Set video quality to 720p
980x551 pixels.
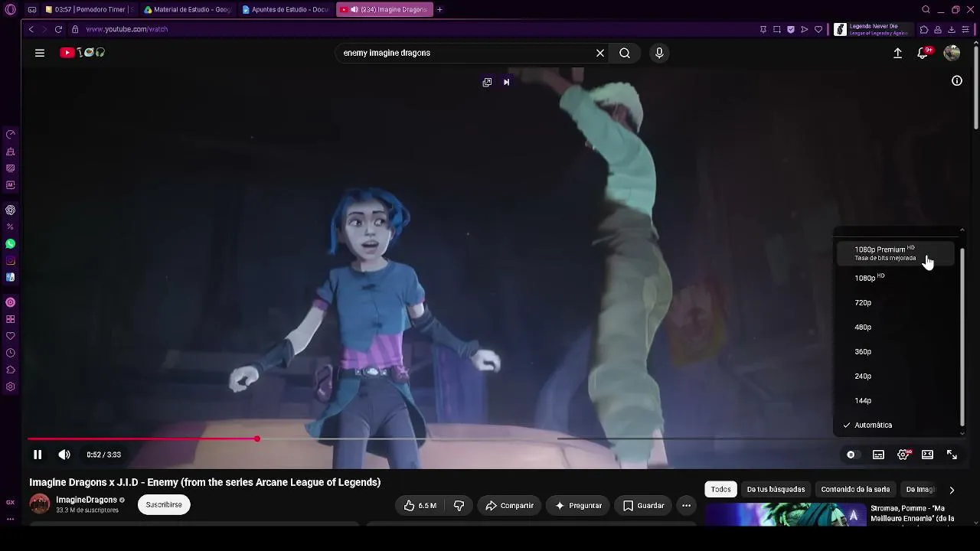[x=895, y=302]
